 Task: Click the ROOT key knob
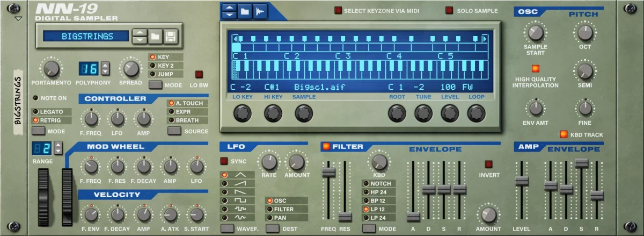point(397,112)
